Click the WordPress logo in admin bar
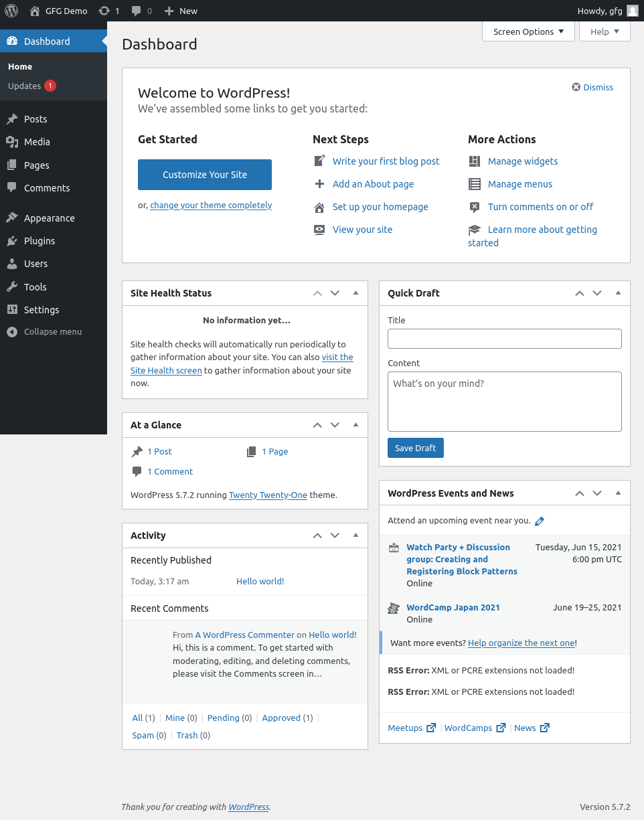Viewport: 644px width, 820px height. (11, 11)
